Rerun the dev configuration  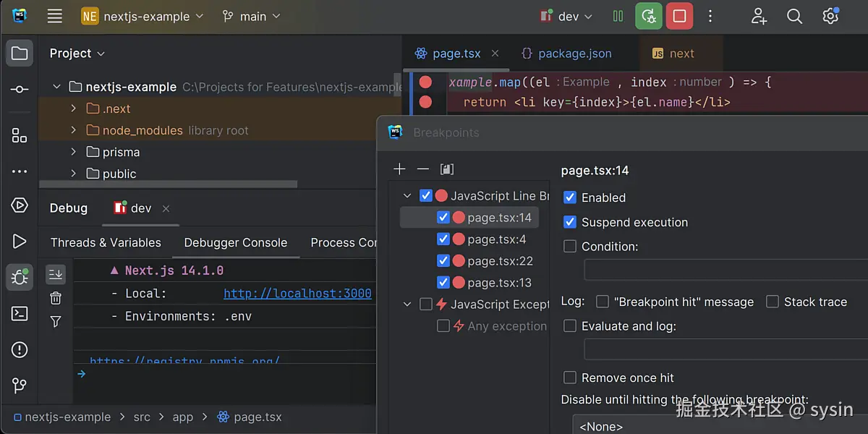tap(649, 15)
